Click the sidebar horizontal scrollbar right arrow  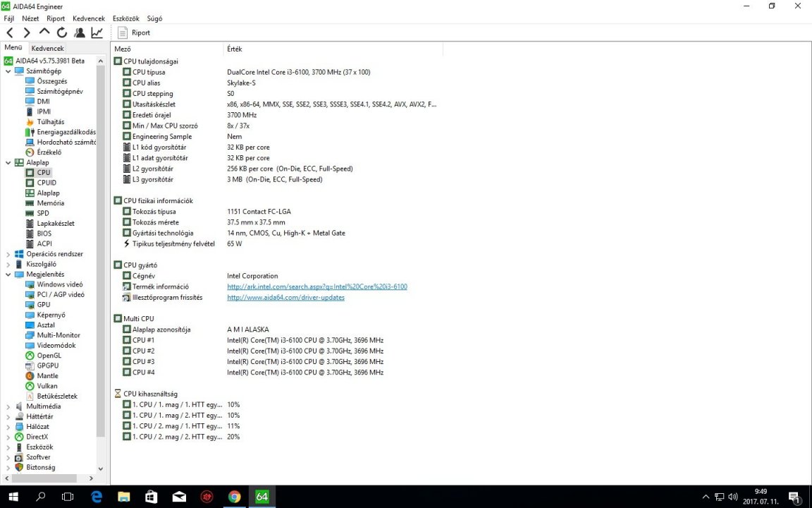pyautogui.click(x=92, y=478)
